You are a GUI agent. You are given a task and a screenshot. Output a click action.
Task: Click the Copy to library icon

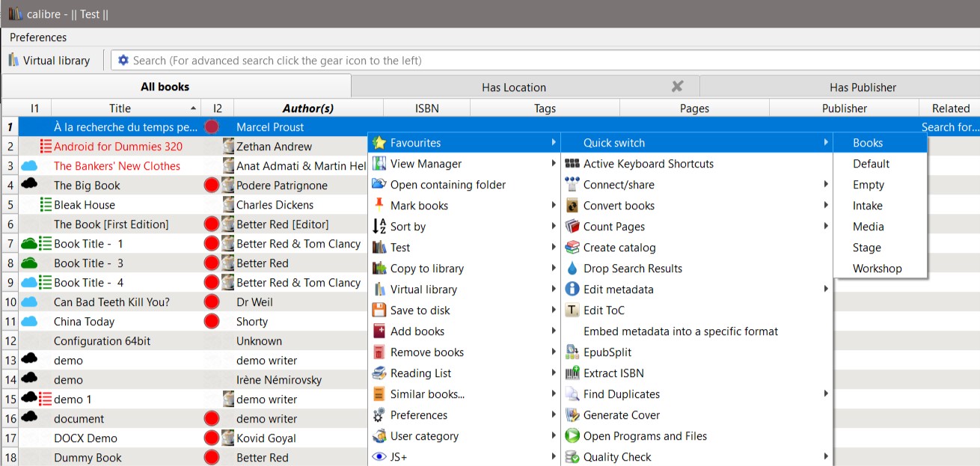pyautogui.click(x=379, y=269)
